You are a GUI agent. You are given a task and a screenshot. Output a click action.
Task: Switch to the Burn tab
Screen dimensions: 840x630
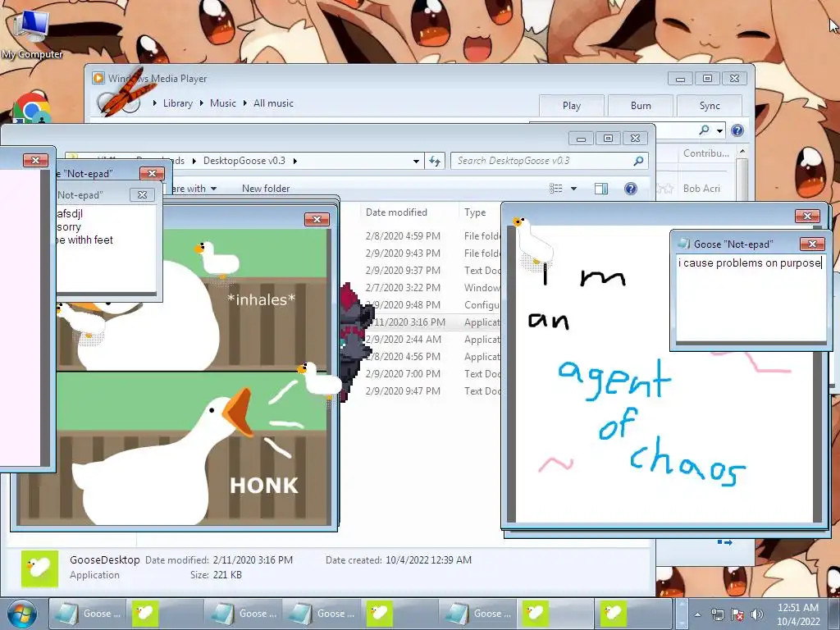click(641, 106)
